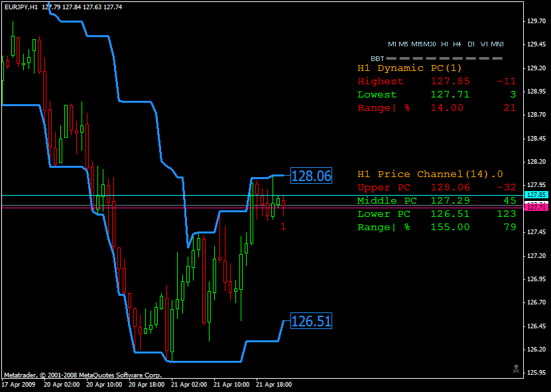Click the '21 Apr 18:00' time axis label
This screenshot has height=392, width=551.
[275, 385]
